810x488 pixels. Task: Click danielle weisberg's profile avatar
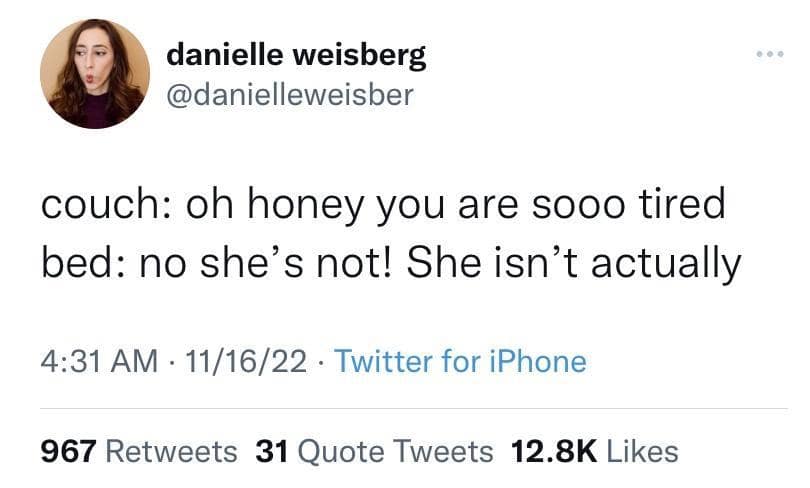point(95,74)
